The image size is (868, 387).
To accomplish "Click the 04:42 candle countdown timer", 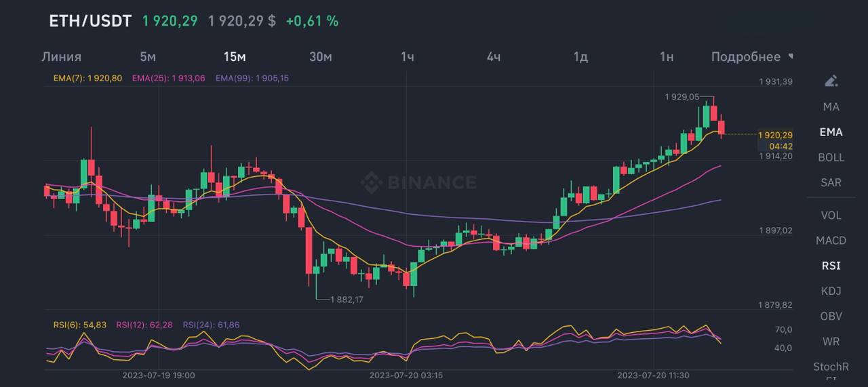I will (x=781, y=146).
